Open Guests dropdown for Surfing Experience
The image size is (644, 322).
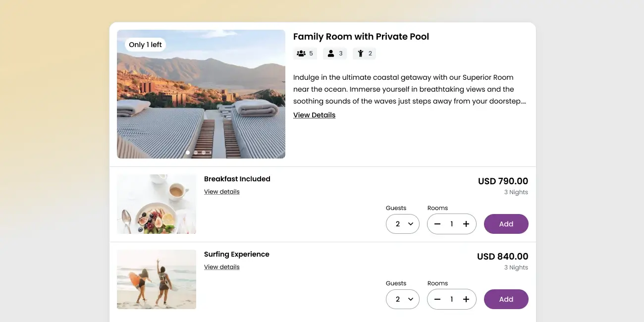402,299
